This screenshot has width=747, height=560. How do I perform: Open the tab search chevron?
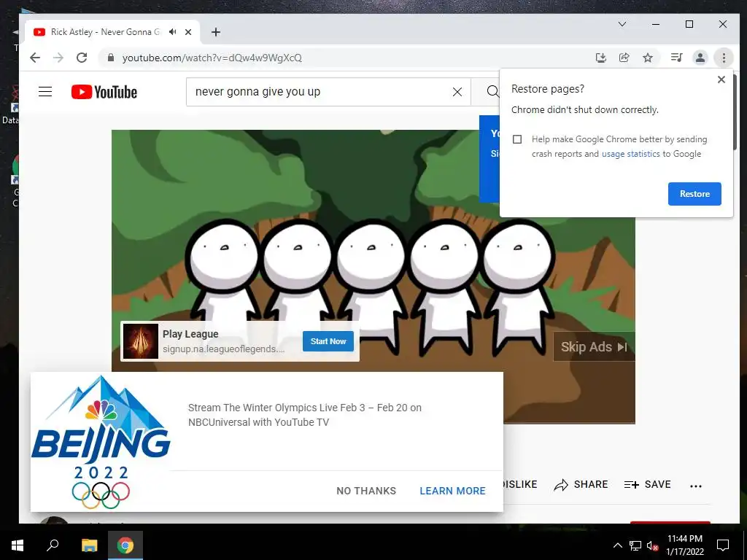tap(622, 24)
